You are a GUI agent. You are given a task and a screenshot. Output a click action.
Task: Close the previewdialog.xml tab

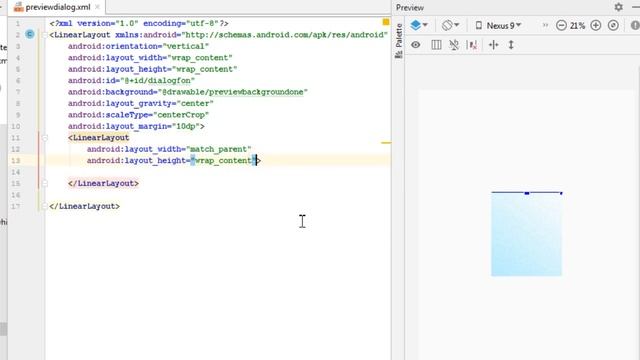click(98, 7)
